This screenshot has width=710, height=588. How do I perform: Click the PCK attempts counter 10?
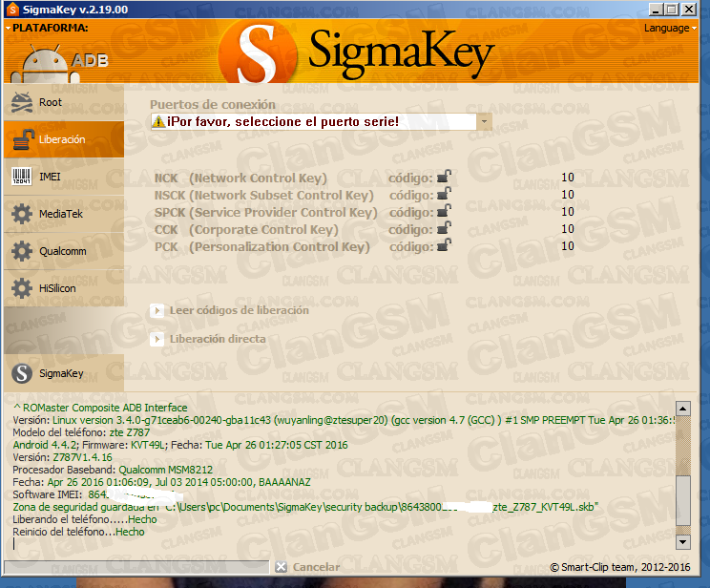(x=568, y=246)
